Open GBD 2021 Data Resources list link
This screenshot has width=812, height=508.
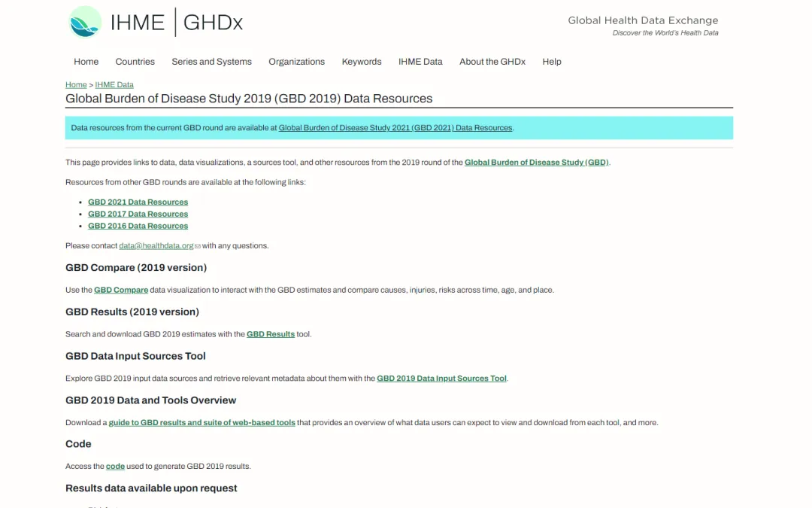point(138,202)
